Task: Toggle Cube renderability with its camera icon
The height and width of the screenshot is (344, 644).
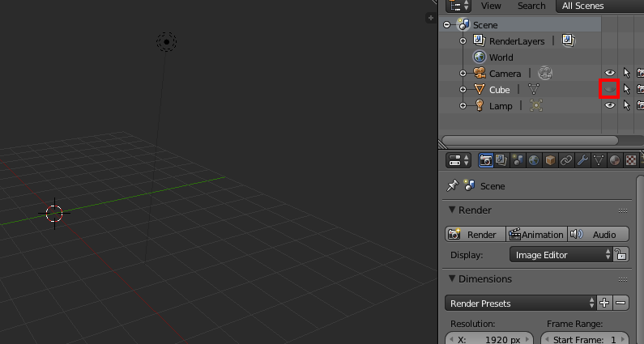Action: click(640, 89)
